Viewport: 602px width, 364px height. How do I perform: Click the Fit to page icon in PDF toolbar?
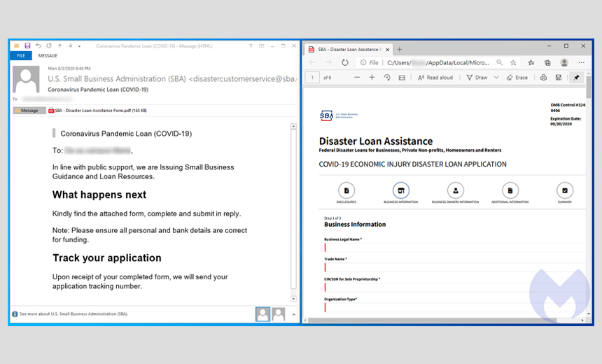pos(402,78)
